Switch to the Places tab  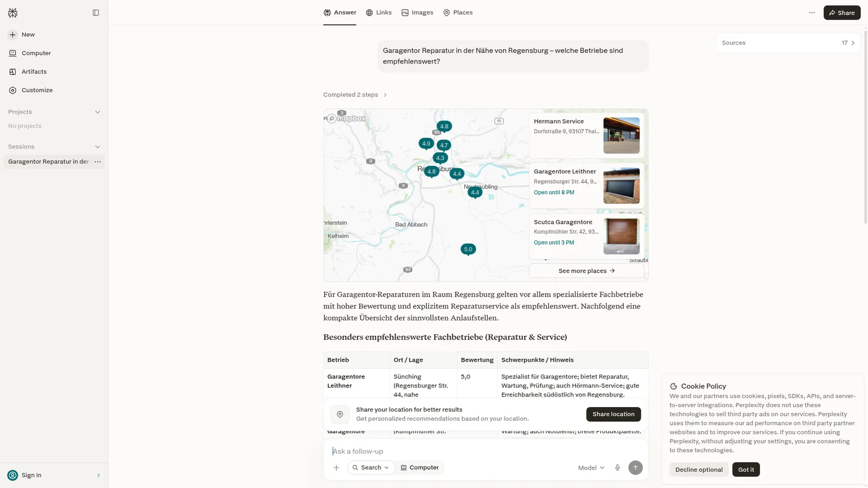(458, 12)
